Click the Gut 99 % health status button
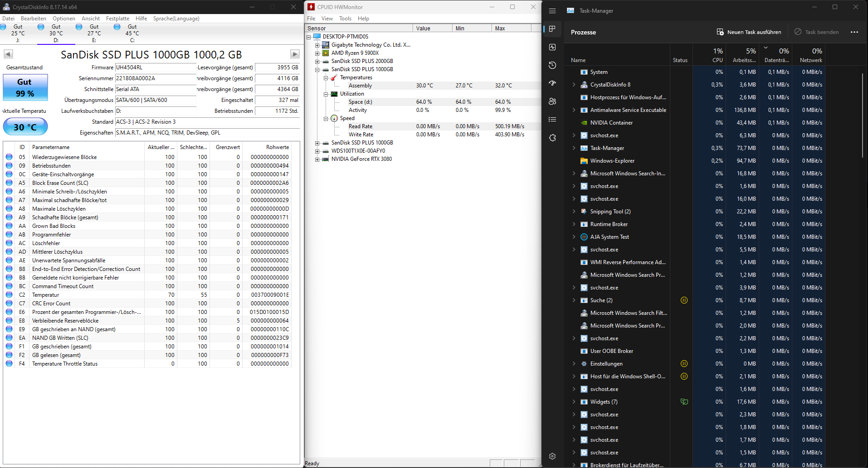Image resolution: width=868 pixels, height=468 pixels. [25, 87]
